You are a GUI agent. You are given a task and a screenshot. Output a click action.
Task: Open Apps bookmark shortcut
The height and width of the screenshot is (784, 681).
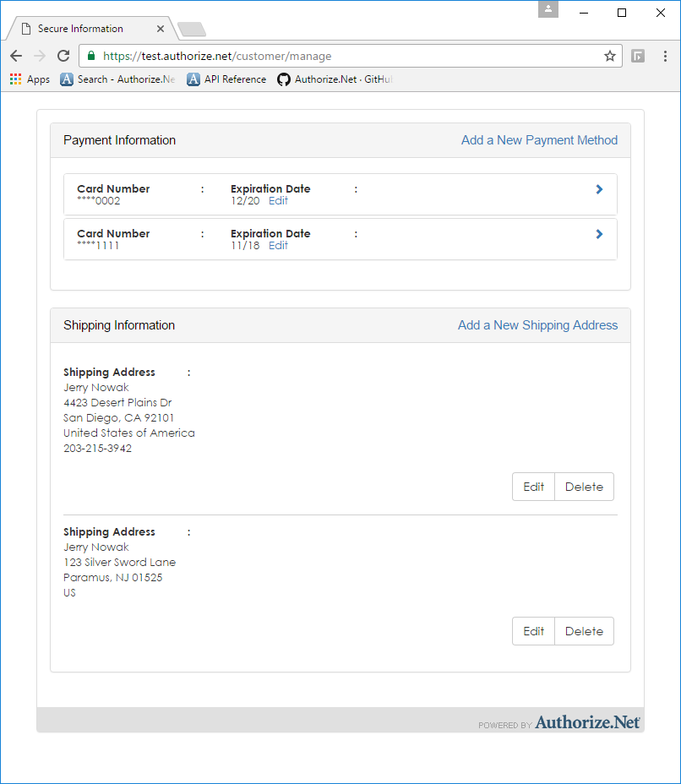coord(30,79)
